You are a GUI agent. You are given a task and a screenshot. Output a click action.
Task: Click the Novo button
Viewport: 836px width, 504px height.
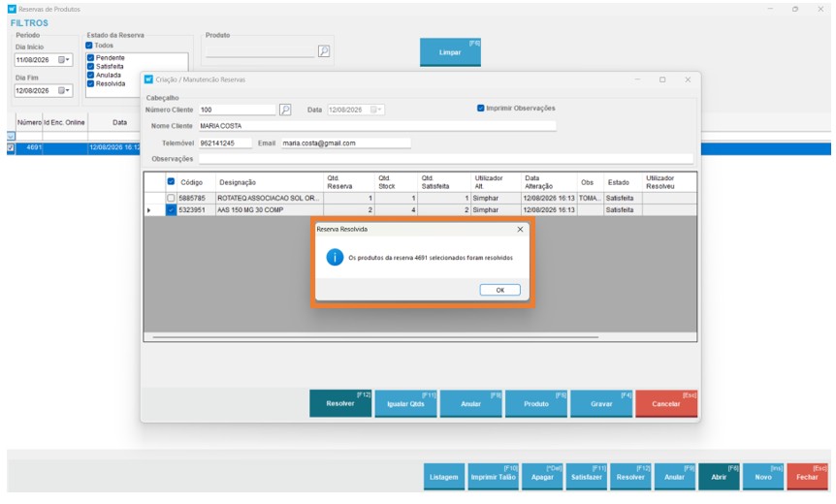tap(763, 476)
